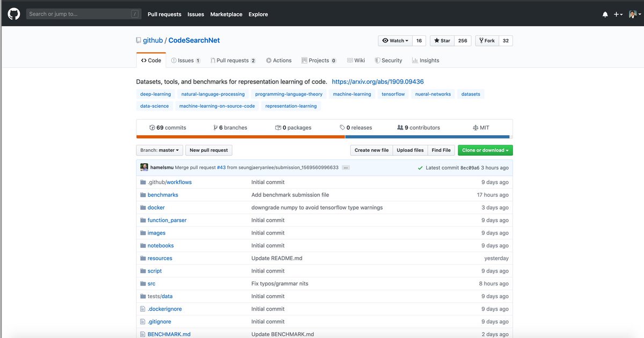The width and height of the screenshot is (644, 338).
Task: Open the Security tab
Action: [389, 61]
